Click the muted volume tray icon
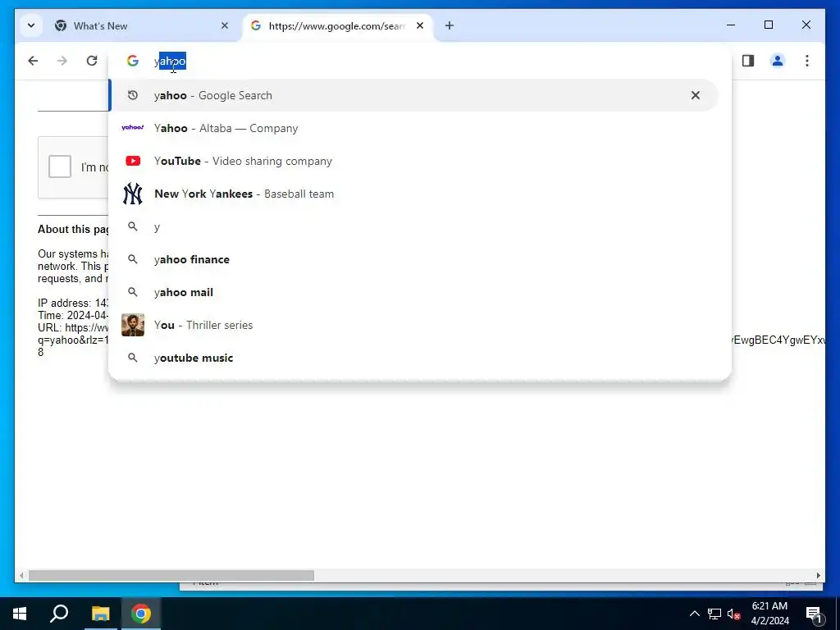Viewport: 840px width, 630px height. pyautogui.click(x=733, y=614)
